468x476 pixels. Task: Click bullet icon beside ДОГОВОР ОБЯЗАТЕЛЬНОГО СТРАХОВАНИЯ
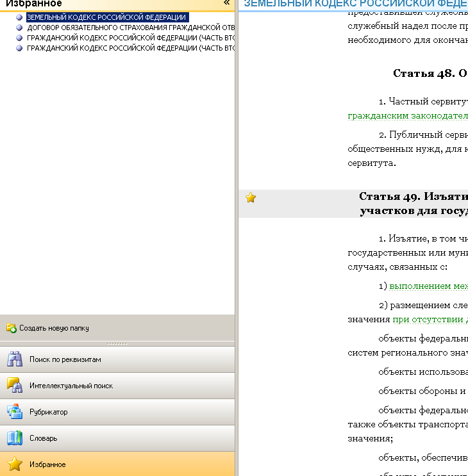(x=19, y=28)
